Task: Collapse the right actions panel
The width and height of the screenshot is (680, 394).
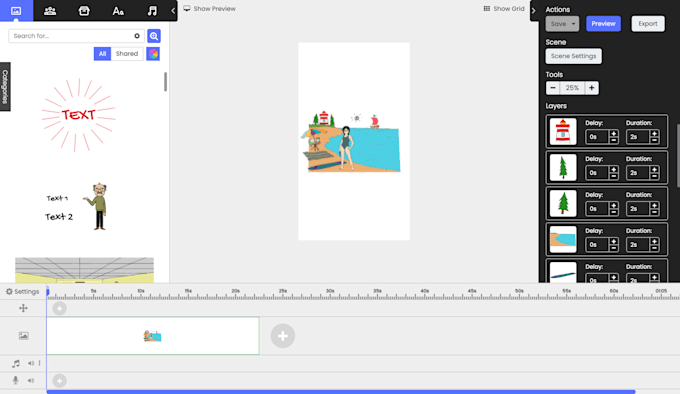Action: (533, 10)
